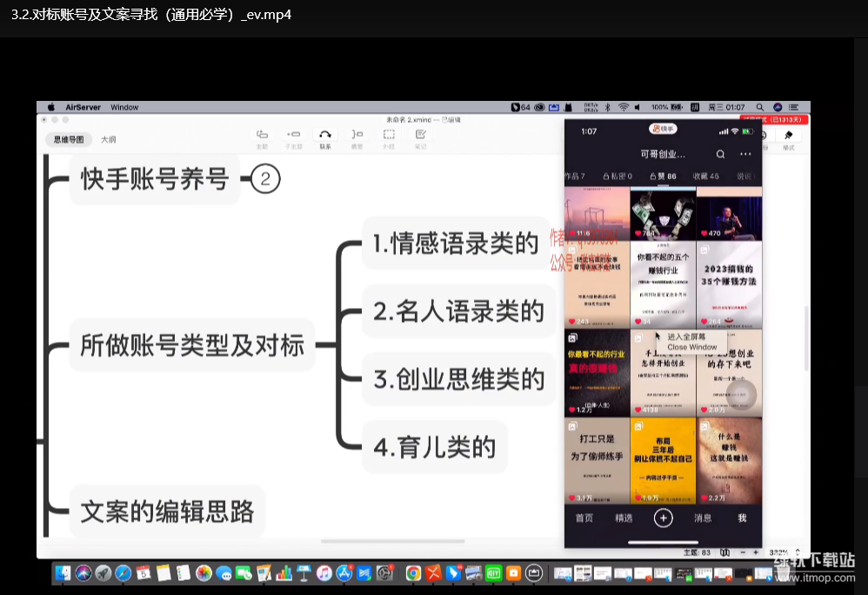
Task: Switch to the 思维导图 mind map view
Action: coord(69,139)
